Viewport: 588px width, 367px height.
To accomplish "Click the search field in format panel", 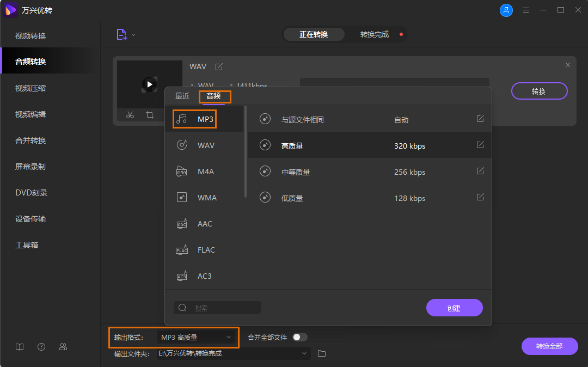I will coord(217,307).
